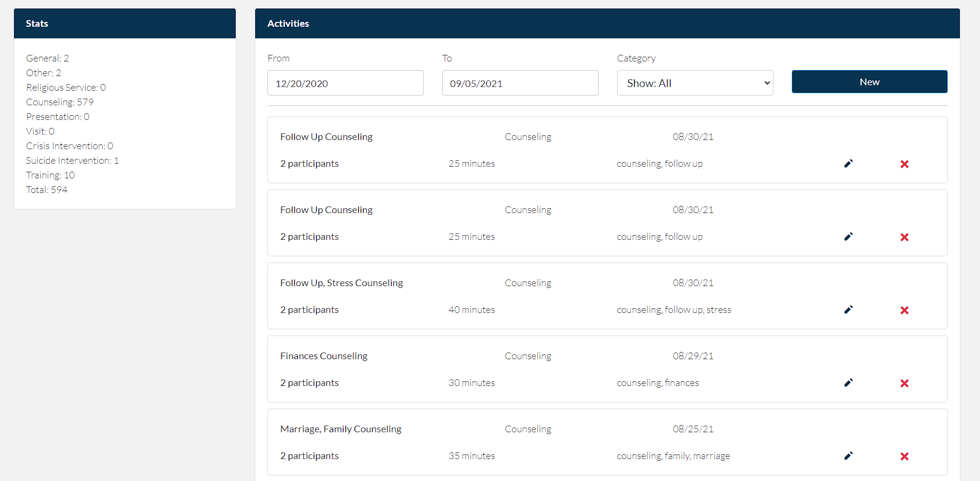Delete the Follow Up, Stress Counseling activity

(904, 310)
